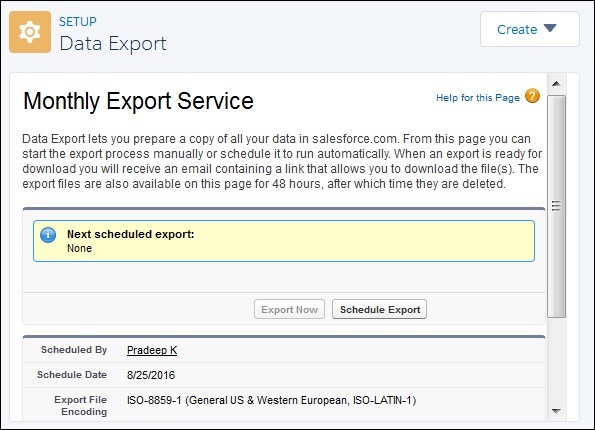The width and height of the screenshot is (595, 430).
Task: Click the vertical scrollbar thumb
Action: [x=556, y=206]
